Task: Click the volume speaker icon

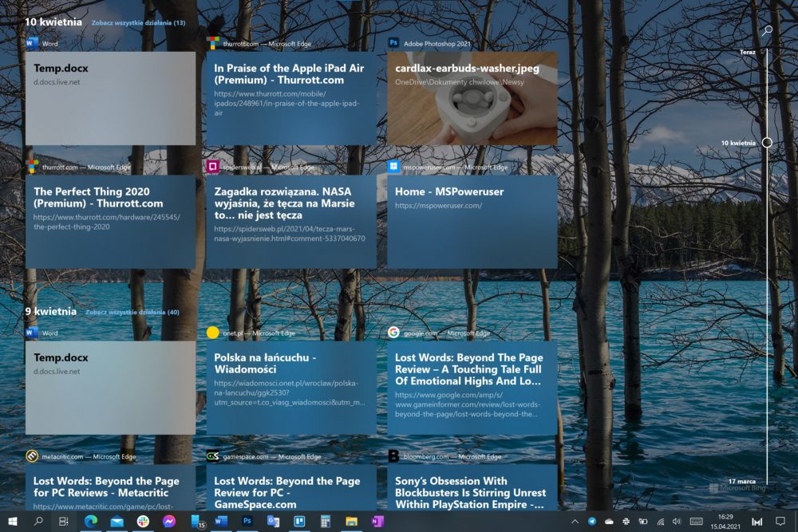Action: click(677, 522)
